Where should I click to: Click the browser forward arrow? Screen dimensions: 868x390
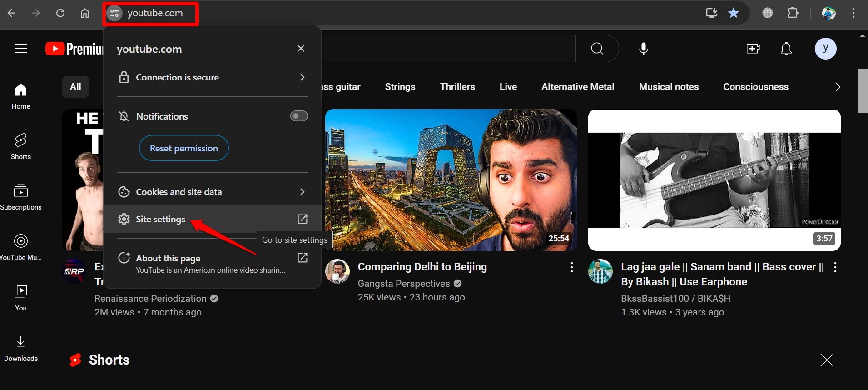pos(36,13)
